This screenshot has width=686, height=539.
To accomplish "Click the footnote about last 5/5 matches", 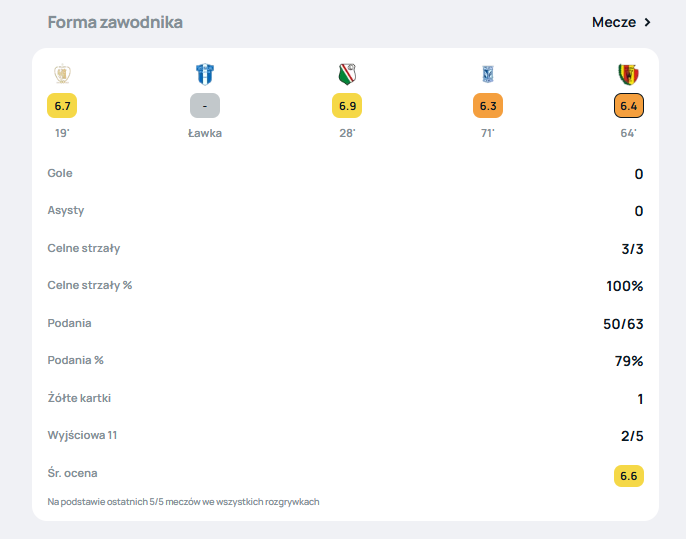I will [183, 501].
